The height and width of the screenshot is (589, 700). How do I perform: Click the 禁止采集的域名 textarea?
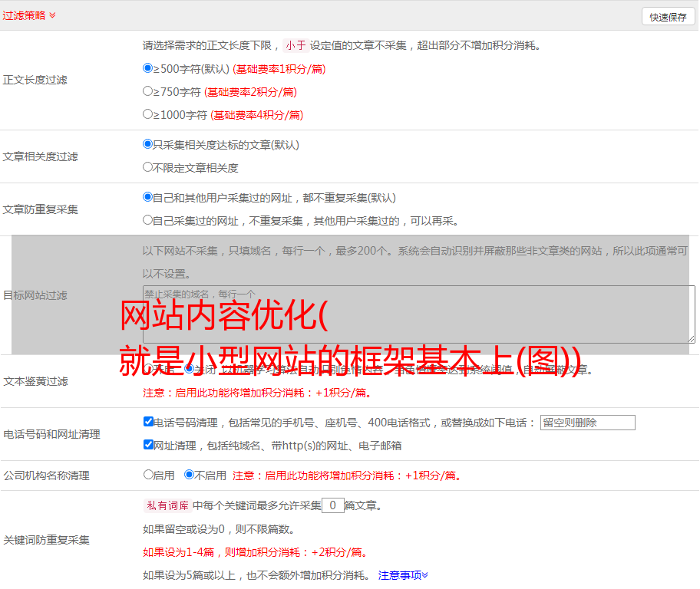[x=418, y=314]
